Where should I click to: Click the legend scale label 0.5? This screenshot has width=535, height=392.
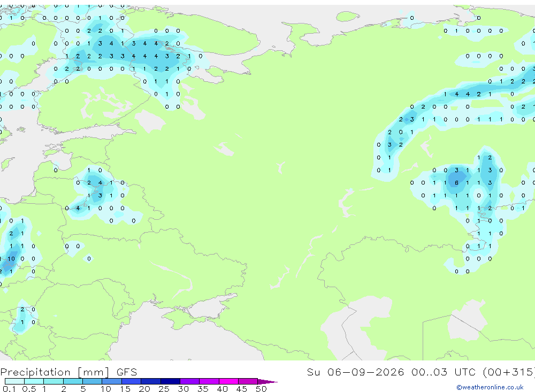click(x=29, y=389)
